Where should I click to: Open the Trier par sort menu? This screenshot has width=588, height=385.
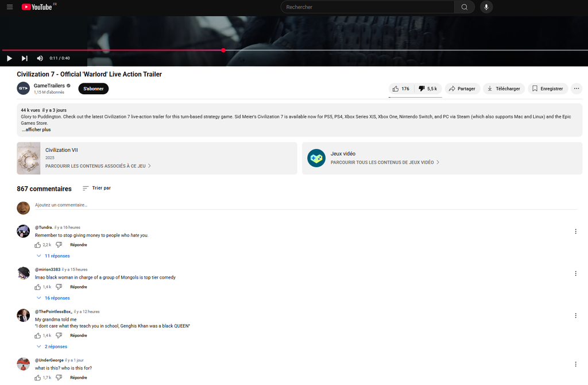tap(96, 188)
